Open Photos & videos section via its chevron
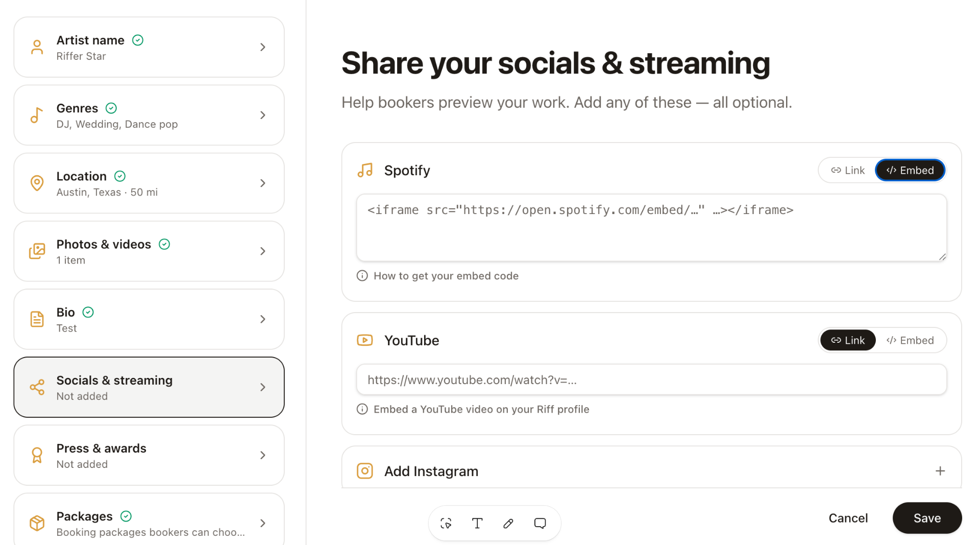Screen dimensions: 980x545 pyautogui.click(x=263, y=251)
